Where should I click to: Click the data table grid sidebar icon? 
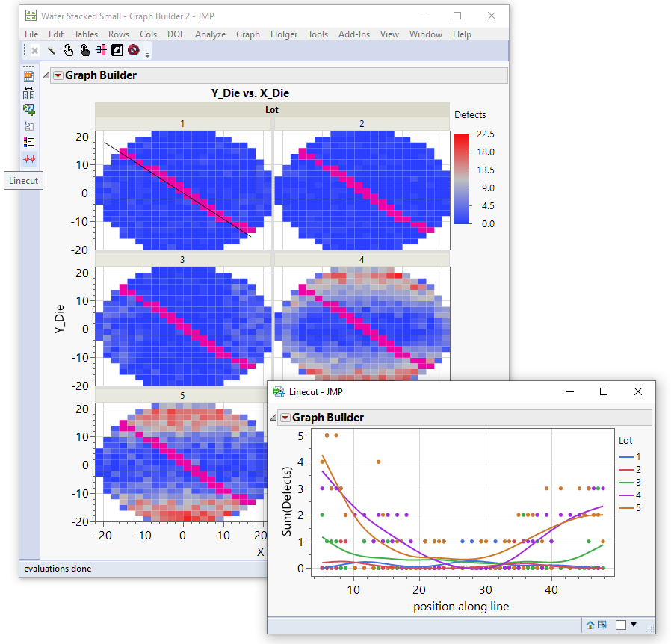coord(29,77)
